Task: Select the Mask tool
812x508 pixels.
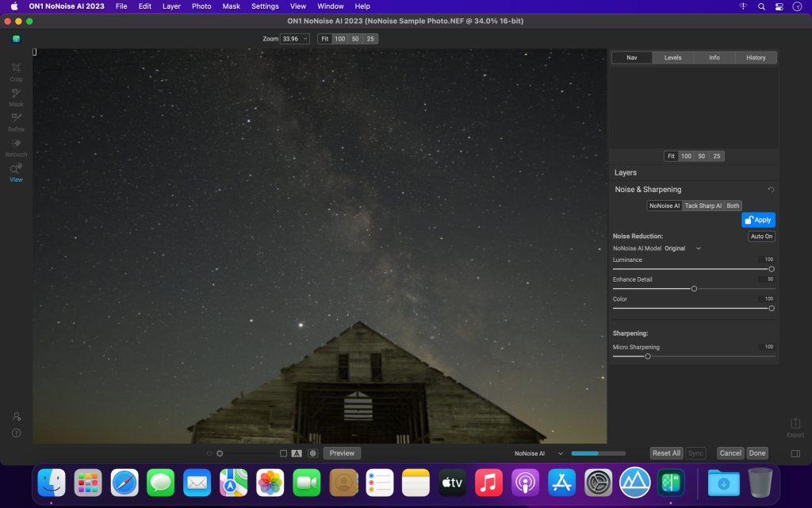Action: pos(16,95)
